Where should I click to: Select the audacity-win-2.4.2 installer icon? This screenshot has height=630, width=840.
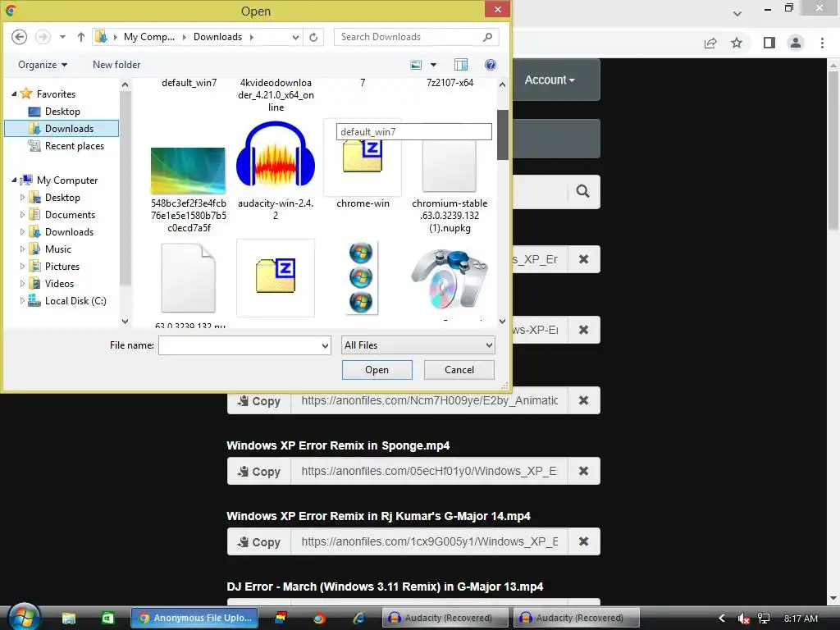276,156
